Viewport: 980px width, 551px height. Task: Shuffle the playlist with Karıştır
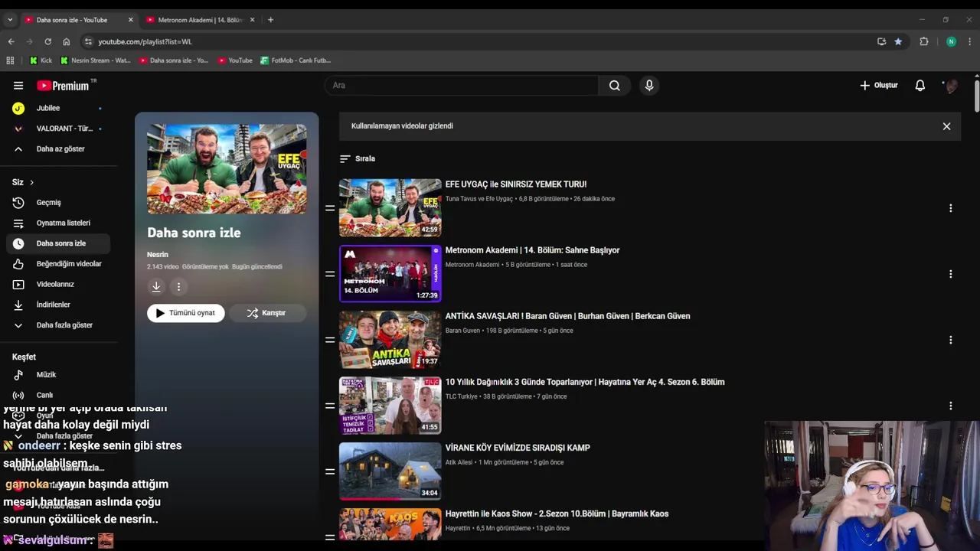(x=267, y=313)
